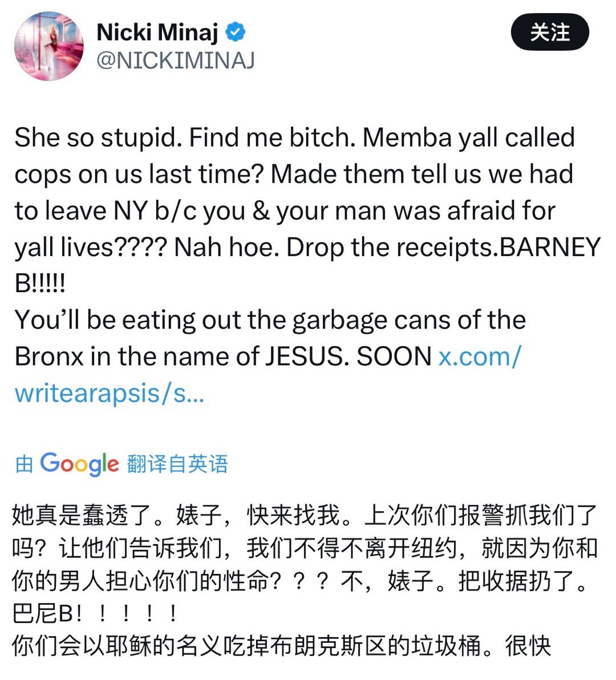Viewport: 616px width, 680px height.
Task: Click the translated line mentioning 纽约
Action: [x=305, y=548]
